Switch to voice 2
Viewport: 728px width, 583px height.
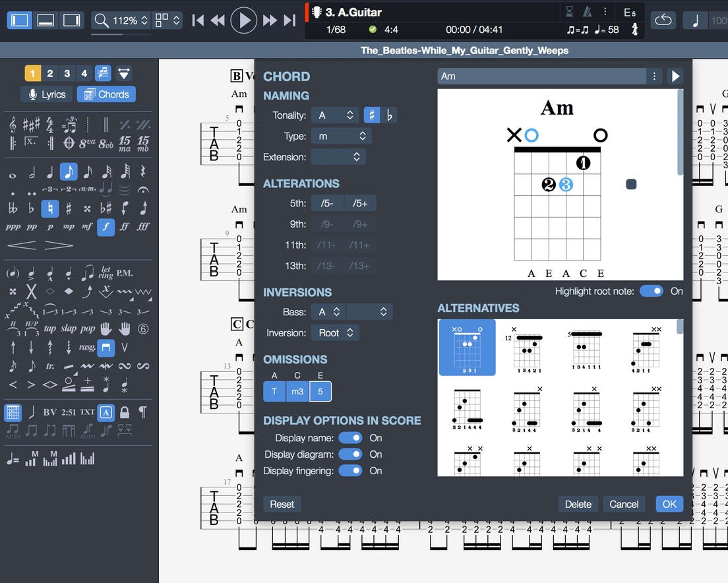pyautogui.click(x=49, y=73)
